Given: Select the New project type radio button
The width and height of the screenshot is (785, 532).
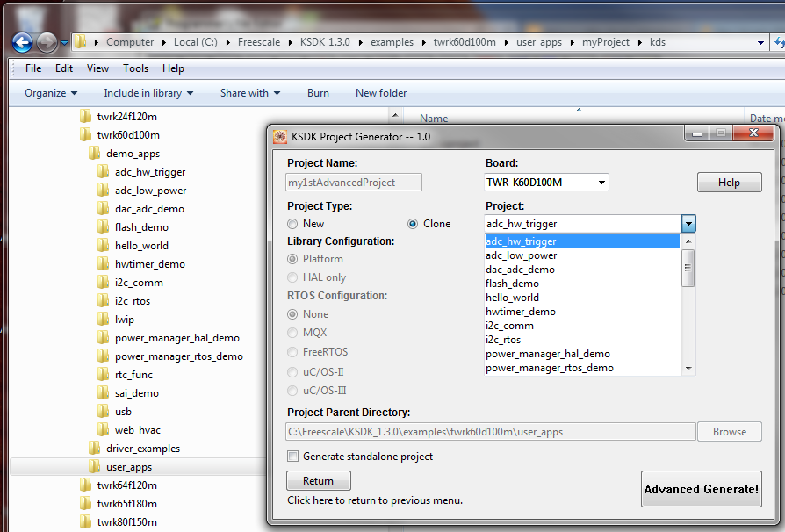Looking at the screenshot, I should coord(292,224).
